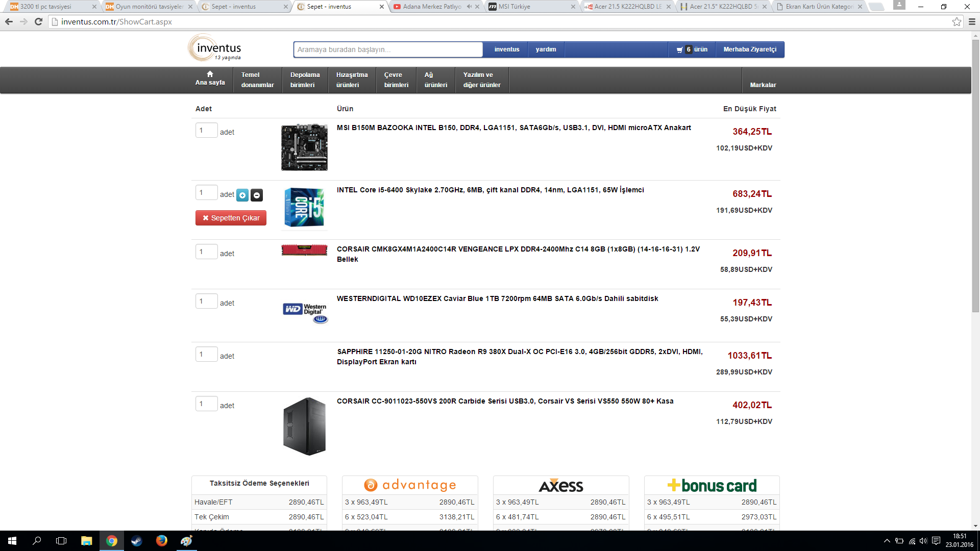
Task: Bookmark the page using the star icon
Action: pos(957,21)
